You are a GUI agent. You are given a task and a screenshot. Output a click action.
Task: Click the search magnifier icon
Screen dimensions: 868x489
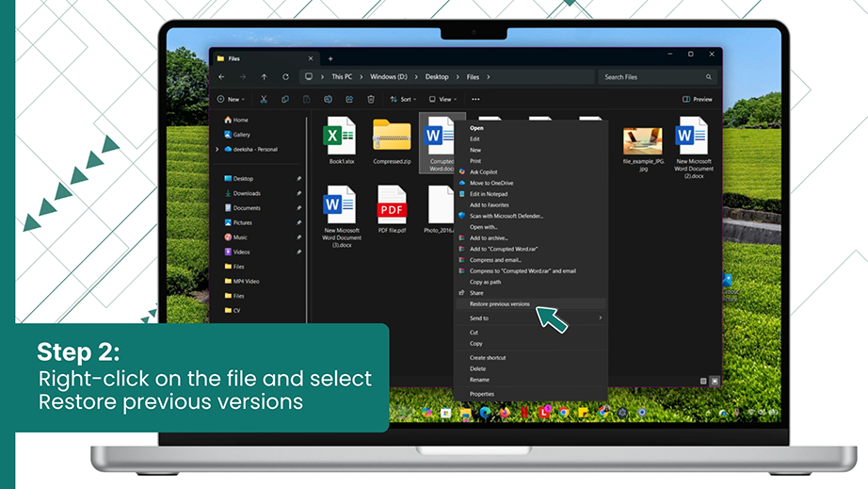pyautogui.click(x=708, y=77)
